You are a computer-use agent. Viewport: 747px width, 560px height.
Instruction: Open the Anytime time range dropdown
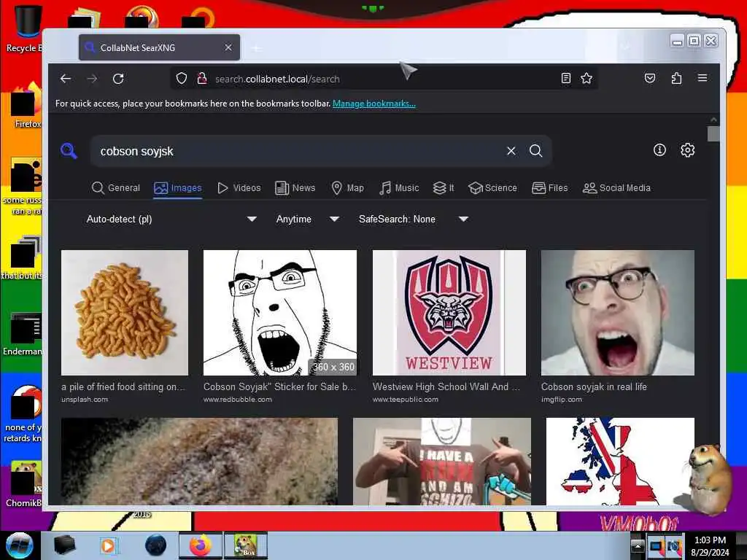pyautogui.click(x=307, y=219)
